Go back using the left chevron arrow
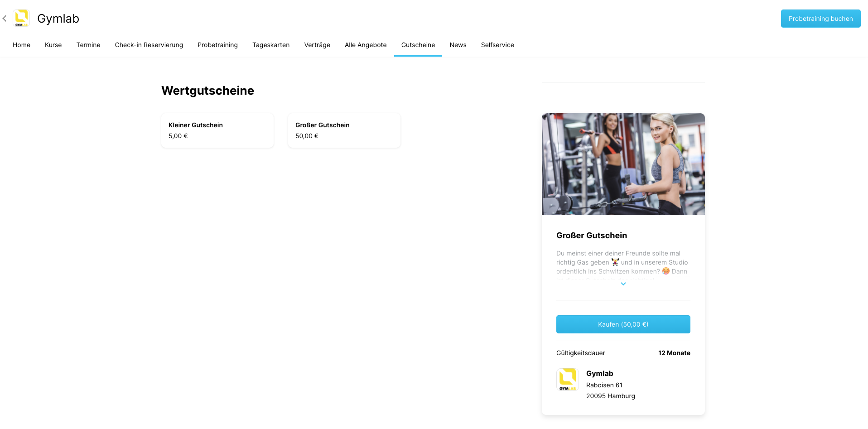Image resolution: width=868 pixels, height=429 pixels. pyautogui.click(x=5, y=19)
